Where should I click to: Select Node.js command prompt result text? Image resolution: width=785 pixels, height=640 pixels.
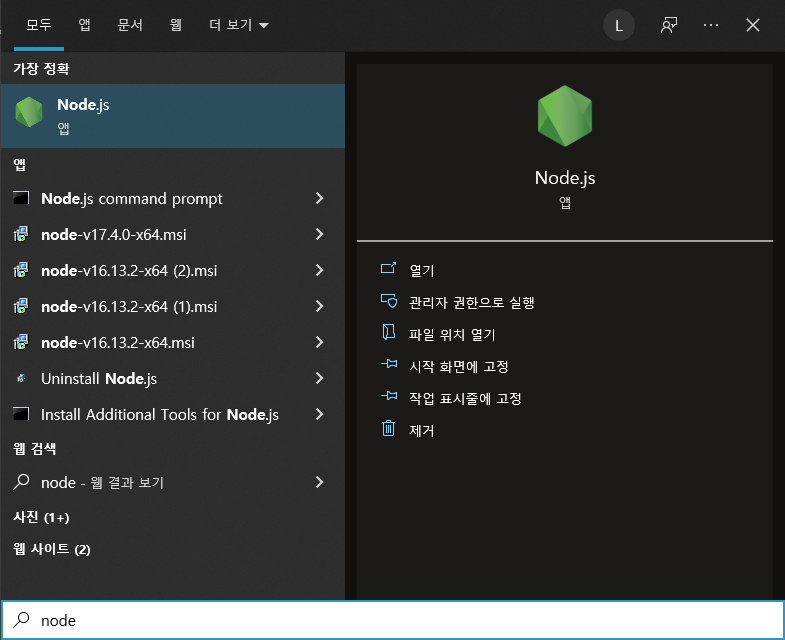(132, 199)
